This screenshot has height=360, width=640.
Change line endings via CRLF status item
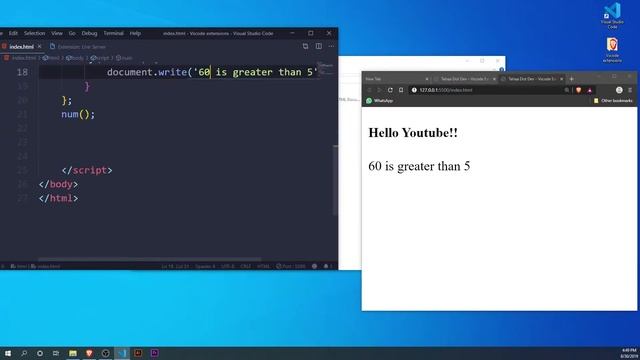tap(246, 266)
